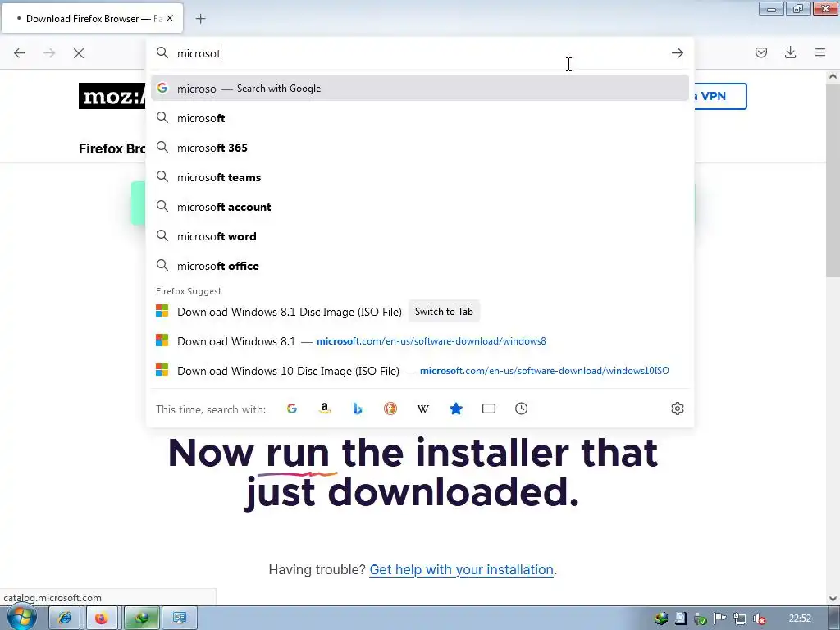
Task: Choose the 'microsoft' suggestion
Action: tap(420, 118)
